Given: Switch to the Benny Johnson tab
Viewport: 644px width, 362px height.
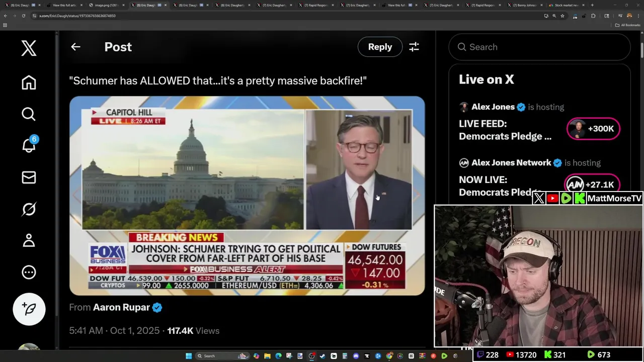Looking at the screenshot, I should (525, 5).
